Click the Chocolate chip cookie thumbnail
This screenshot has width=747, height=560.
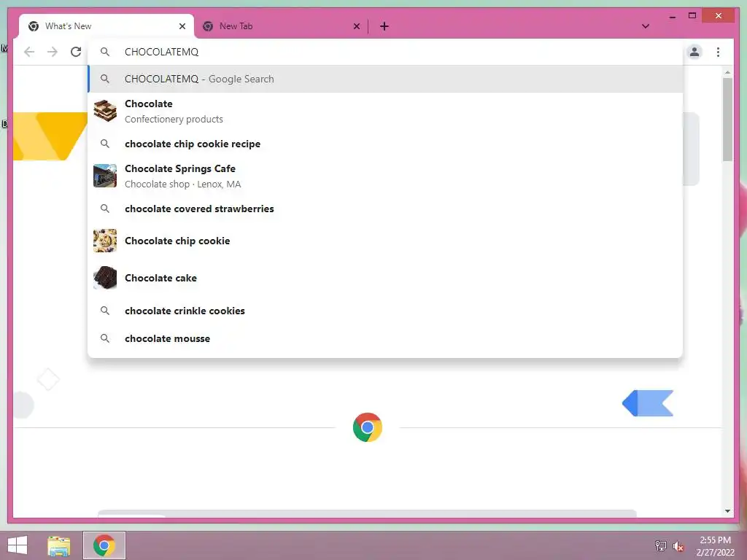(x=105, y=241)
